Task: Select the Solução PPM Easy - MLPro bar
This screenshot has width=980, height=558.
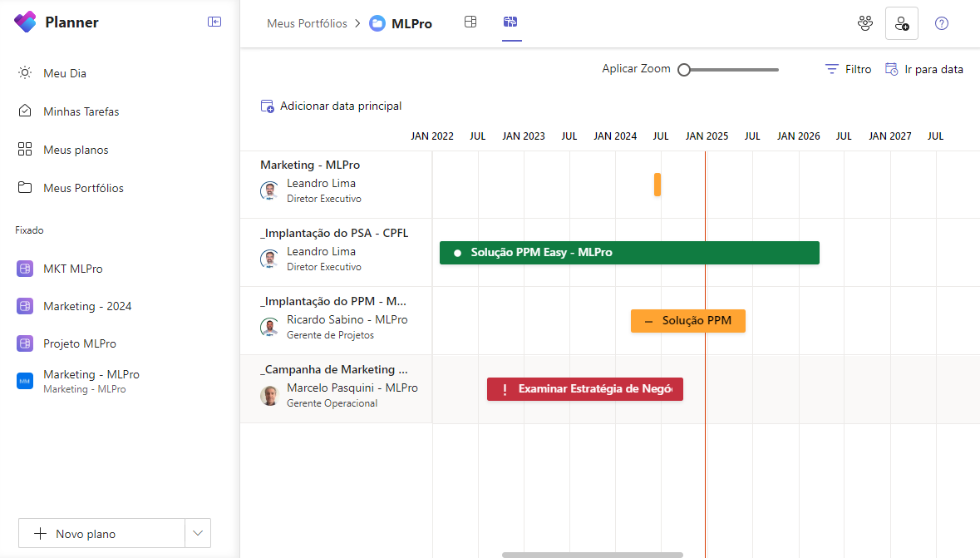Action: [x=629, y=252]
